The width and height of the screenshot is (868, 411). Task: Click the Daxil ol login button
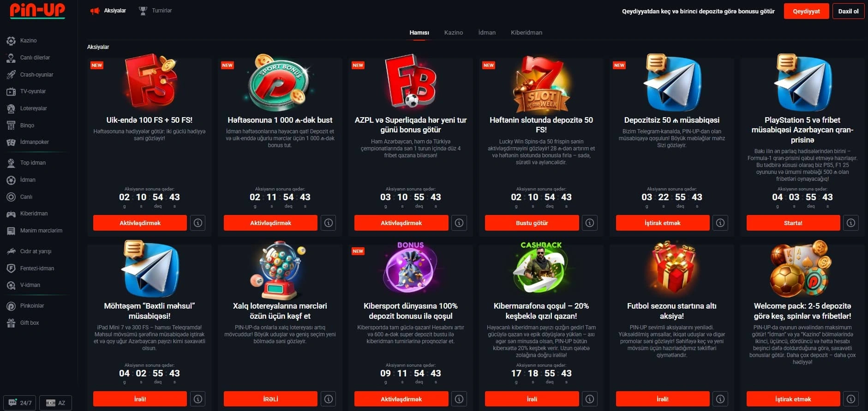848,12
